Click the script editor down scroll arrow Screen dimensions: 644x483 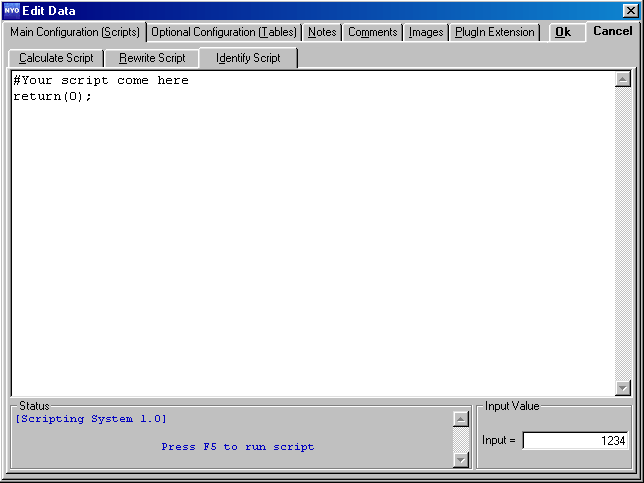[623, 387]
